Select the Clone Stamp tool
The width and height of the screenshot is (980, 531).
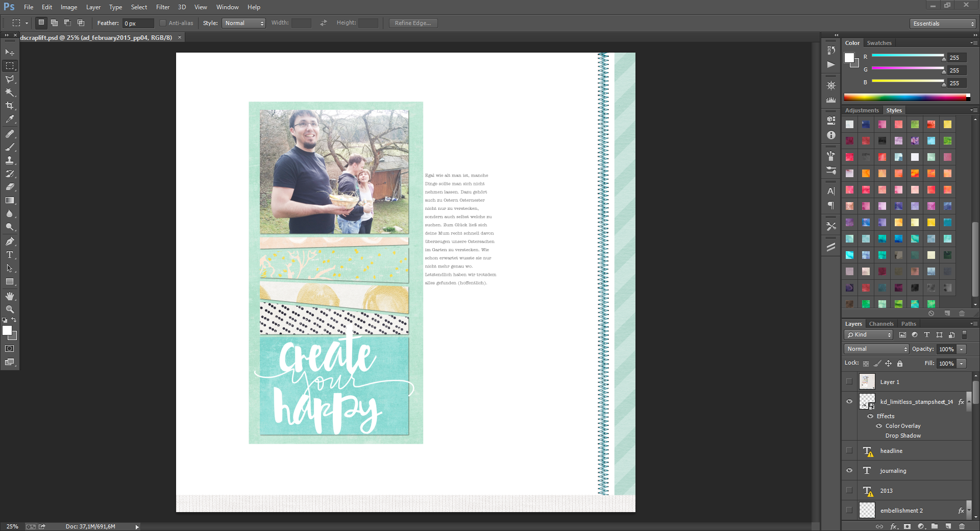10,160
